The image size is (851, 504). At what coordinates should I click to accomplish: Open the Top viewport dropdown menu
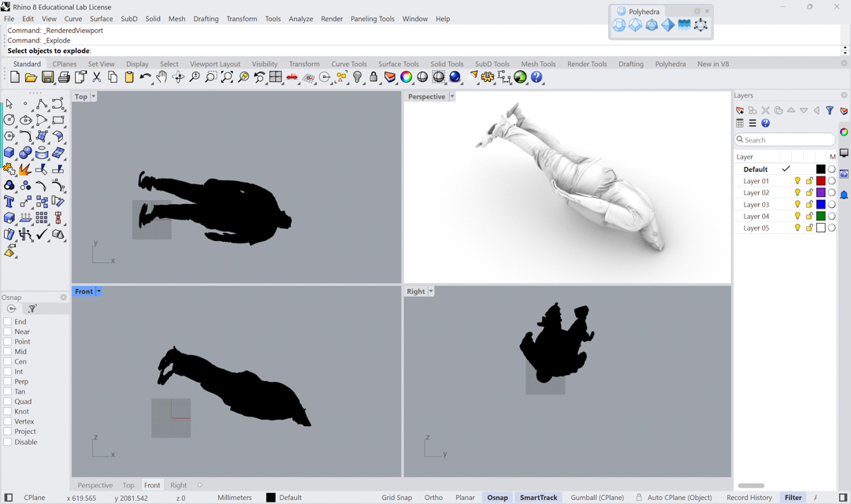pyautogui.click(x=93, y=97)
